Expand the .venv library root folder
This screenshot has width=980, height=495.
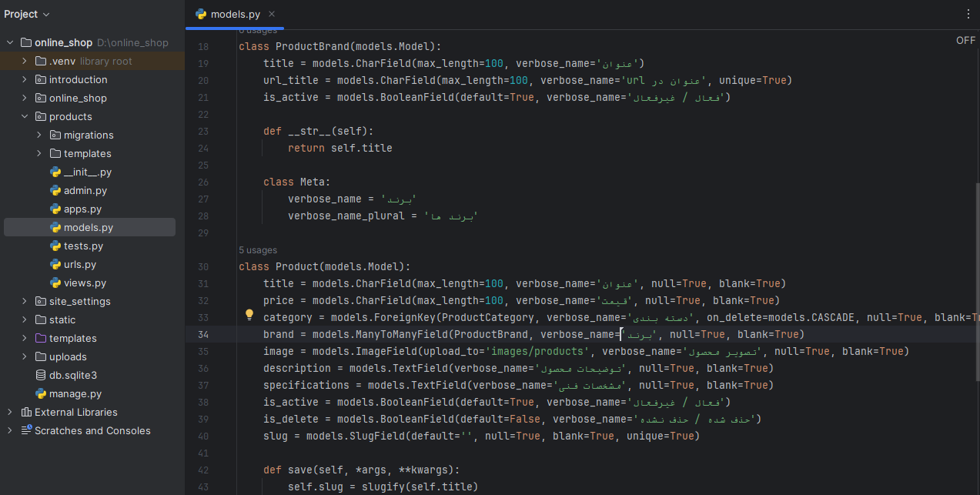pyautogui.click(x=25, y=62)
